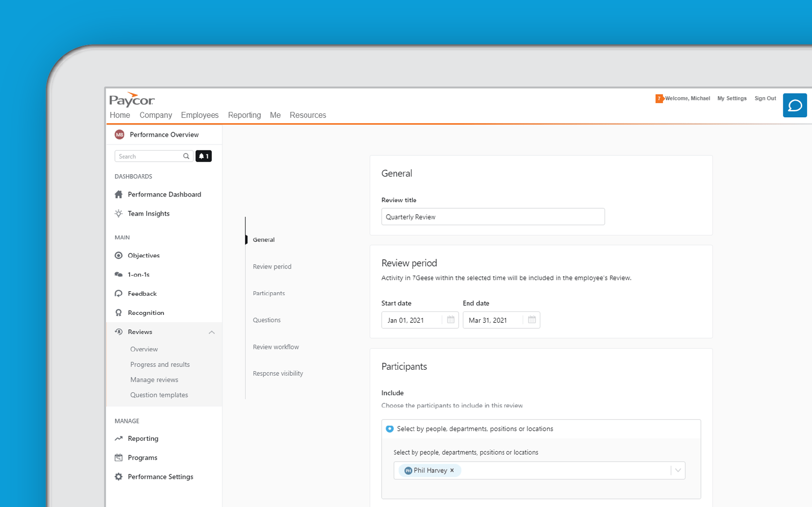Screen dimensions: 812x507
Task: Jump to Questions step
Action: [267, 320]
